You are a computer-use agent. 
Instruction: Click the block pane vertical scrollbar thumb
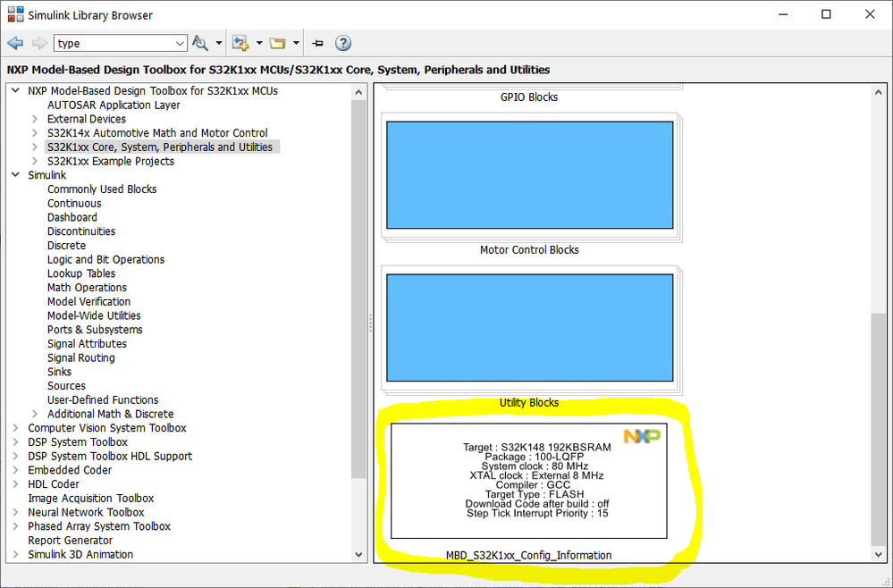878,430
